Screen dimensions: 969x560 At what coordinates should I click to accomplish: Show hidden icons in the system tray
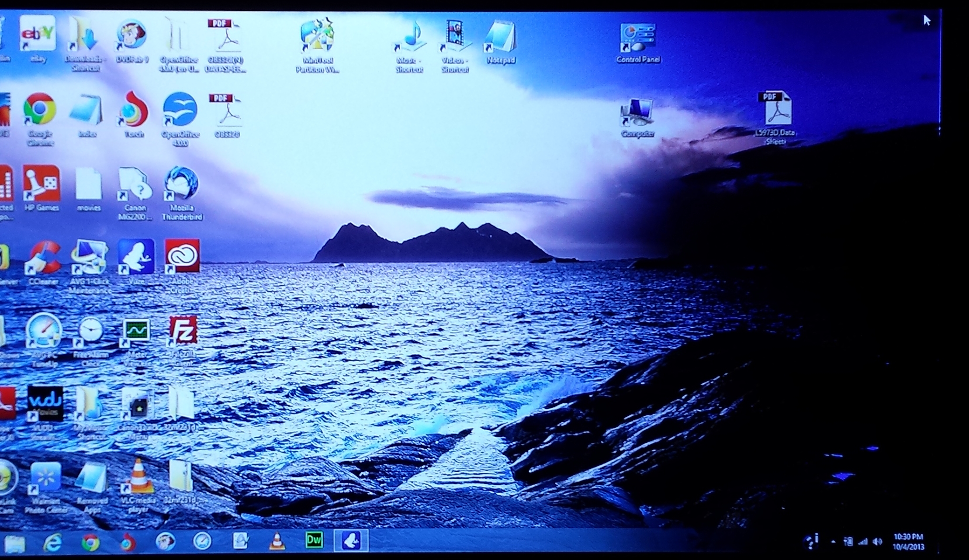point(833,542)
